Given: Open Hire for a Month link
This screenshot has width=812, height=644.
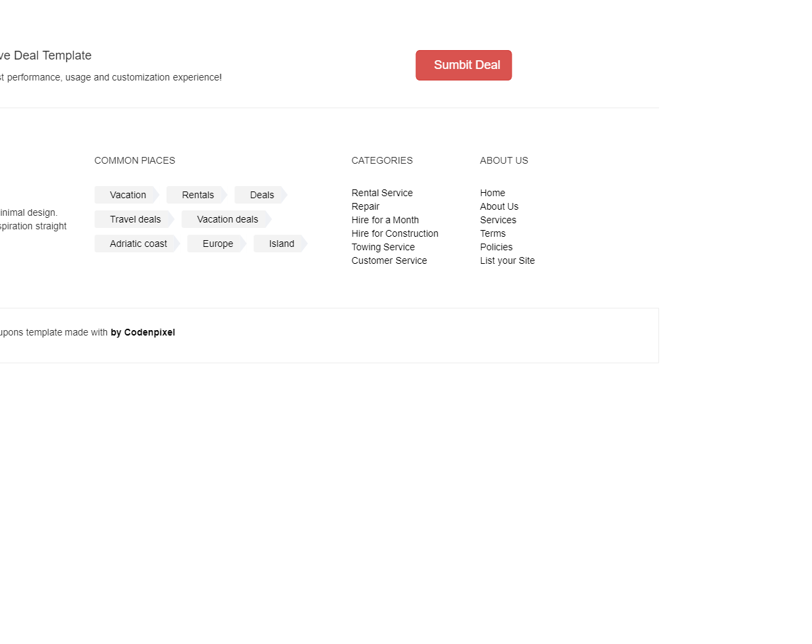Looking at the screenshot, I should coord(385,220).
